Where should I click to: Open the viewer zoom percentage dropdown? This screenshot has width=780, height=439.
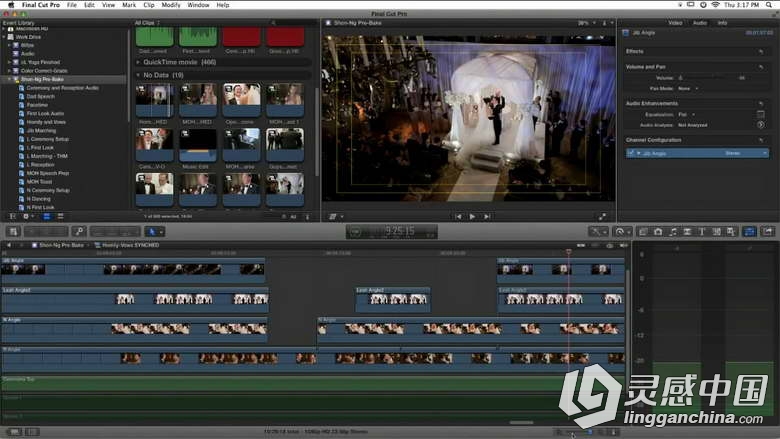point(586,23)
